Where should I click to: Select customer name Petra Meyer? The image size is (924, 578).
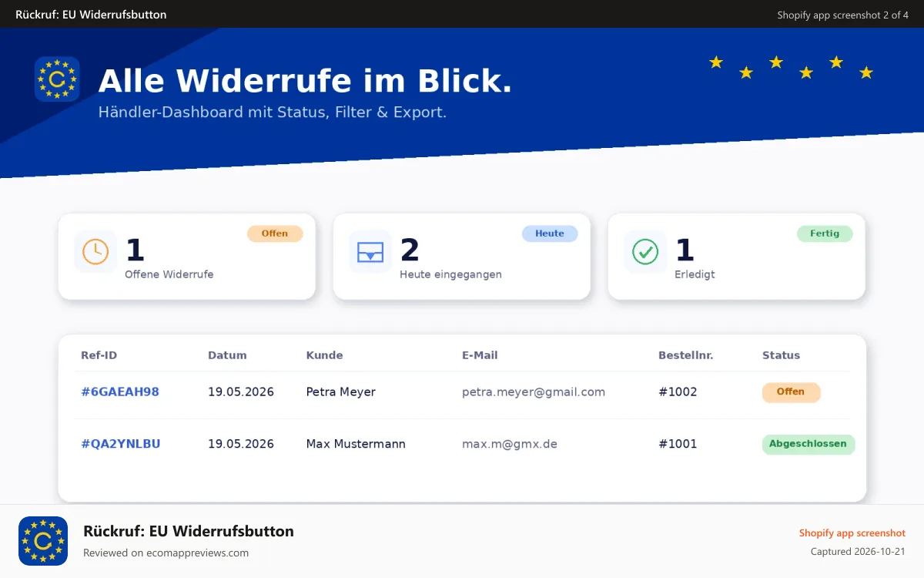(340, 391)
